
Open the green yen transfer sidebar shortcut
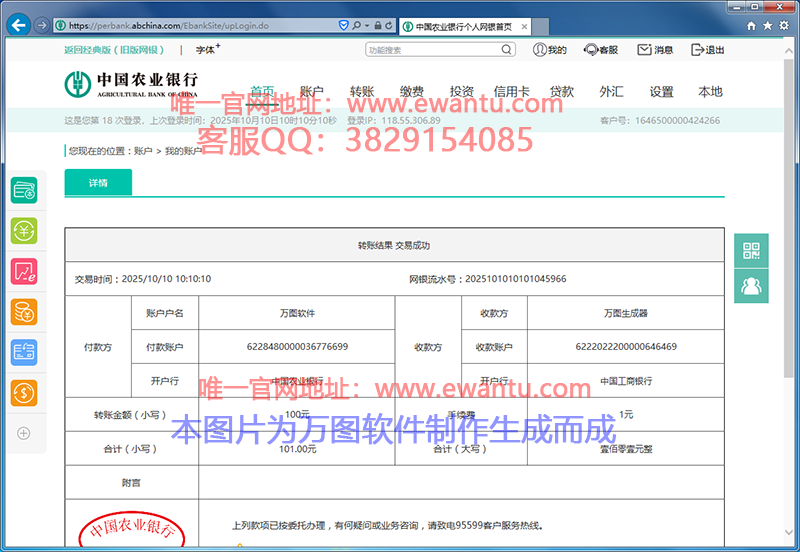click(24, 231)
